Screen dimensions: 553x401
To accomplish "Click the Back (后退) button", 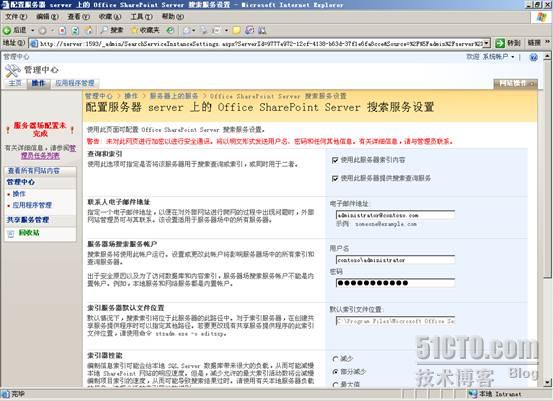I will coord(14,30).
